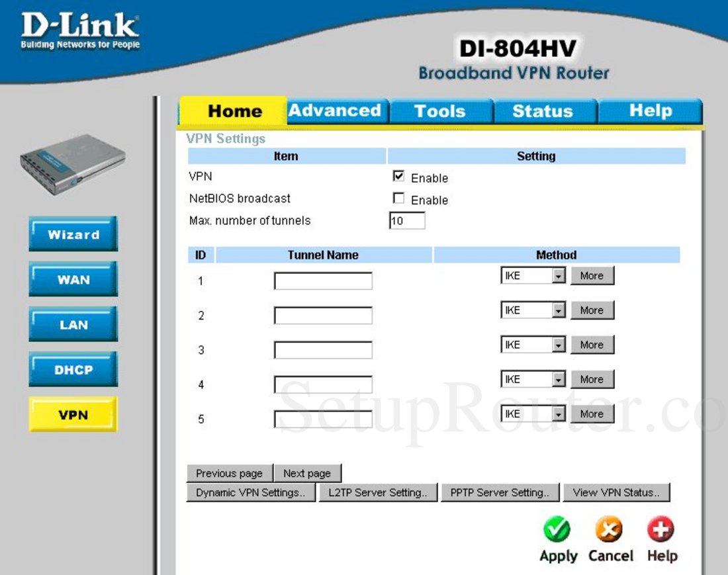This screenshot has height=575, width=728.
Task: Enable the NetBIOS broadcast checkbox
Action: (398, 198)
